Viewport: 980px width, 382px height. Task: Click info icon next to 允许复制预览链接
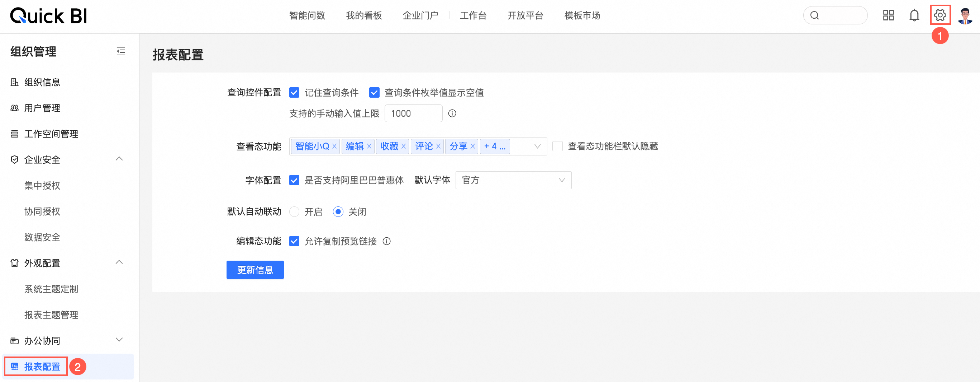[386, 241]
